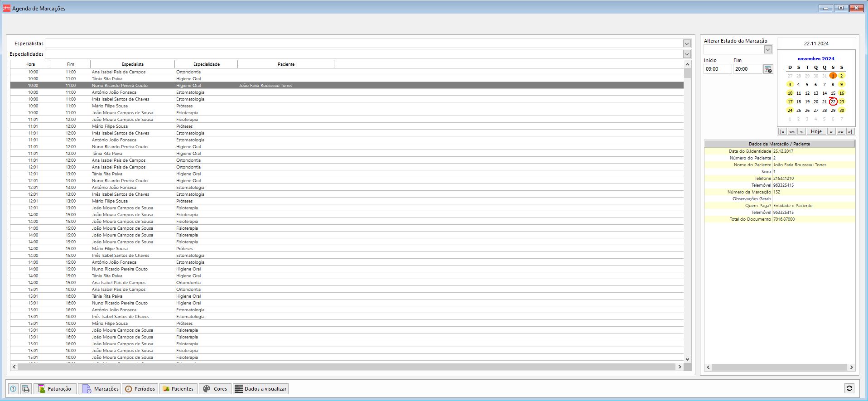
Task: Click the calendar help icon beside Fim time
Action: 768,69
